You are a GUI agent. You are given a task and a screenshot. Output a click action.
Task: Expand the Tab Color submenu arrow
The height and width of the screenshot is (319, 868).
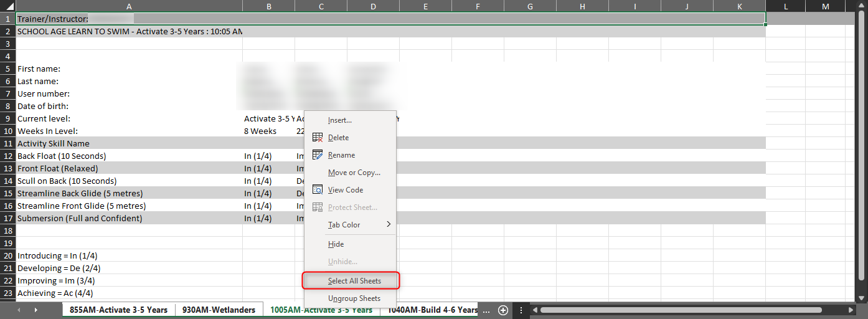click(389, 224)
